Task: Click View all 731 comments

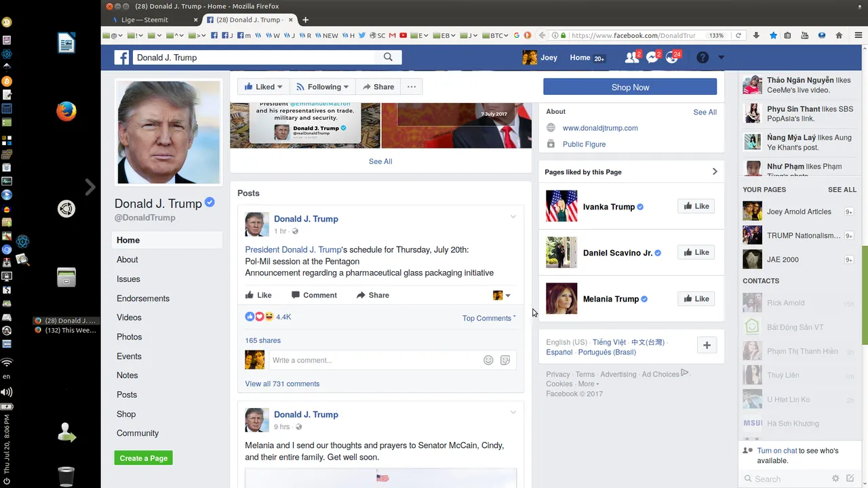Action: pos(282,384)
